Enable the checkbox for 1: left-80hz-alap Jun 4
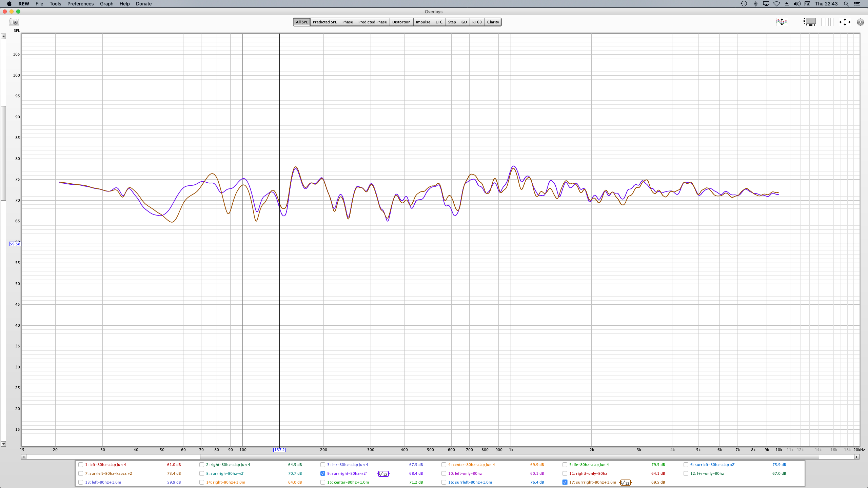 click(80, 465)
